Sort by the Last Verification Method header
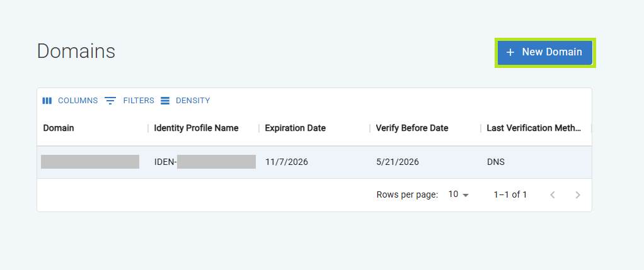Screen dimensions: 644x270 point(534,128)
